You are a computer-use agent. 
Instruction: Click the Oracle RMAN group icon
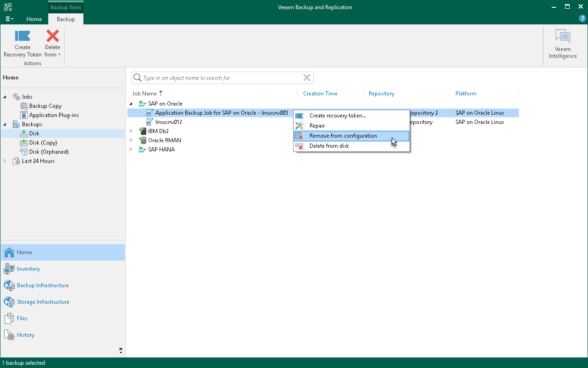[142, 140]
